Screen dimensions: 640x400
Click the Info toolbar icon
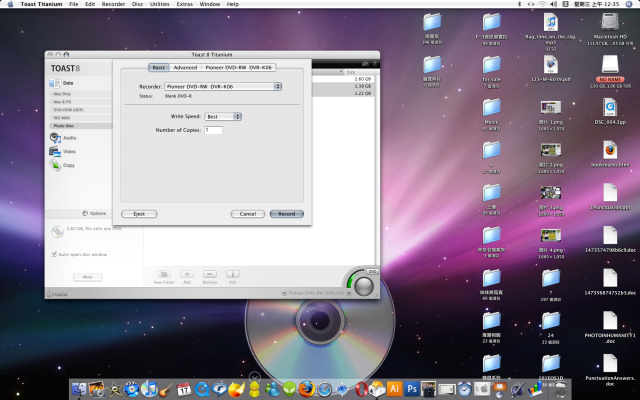233,274
